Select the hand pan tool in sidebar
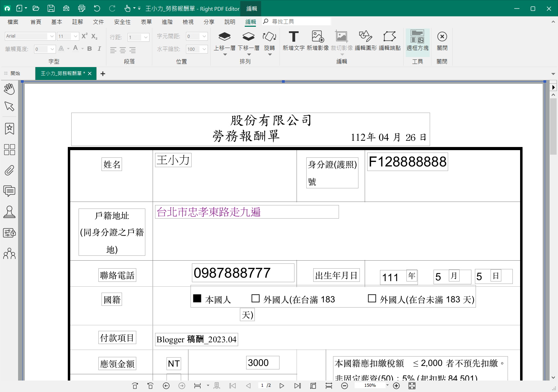Viewport: 558px width, 392px height. [9, 89]
